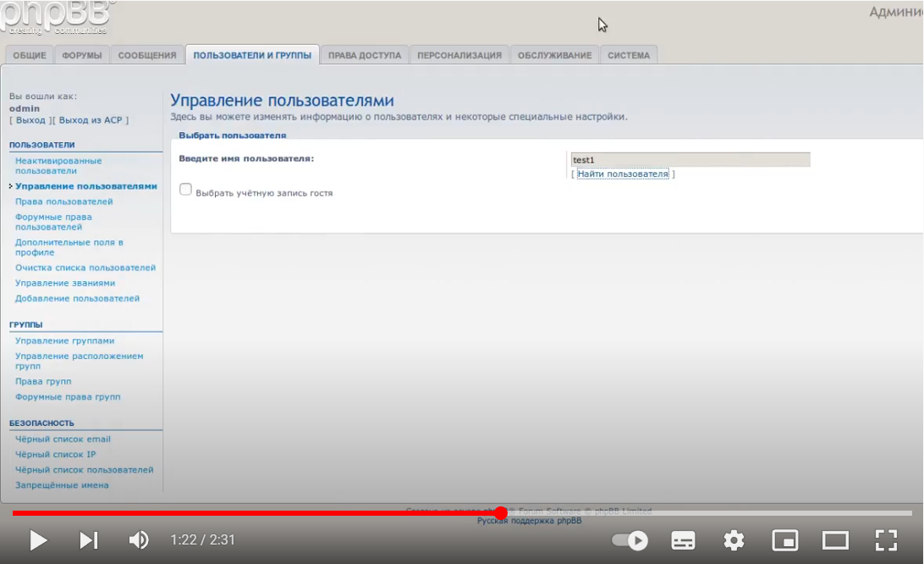Open the ПРАВА ДОСТУПА tab
924x564 pixels.
[365, 55]
